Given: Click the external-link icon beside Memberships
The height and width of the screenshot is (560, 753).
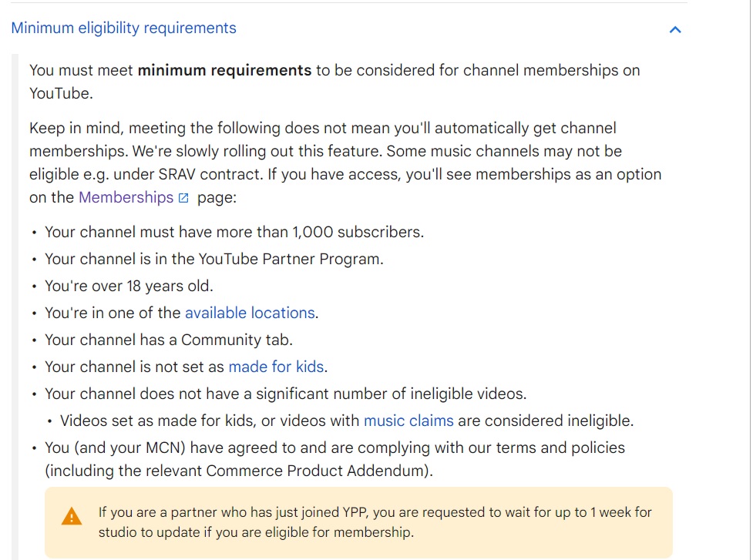Looking at the screenshot, I should [183, 198].
